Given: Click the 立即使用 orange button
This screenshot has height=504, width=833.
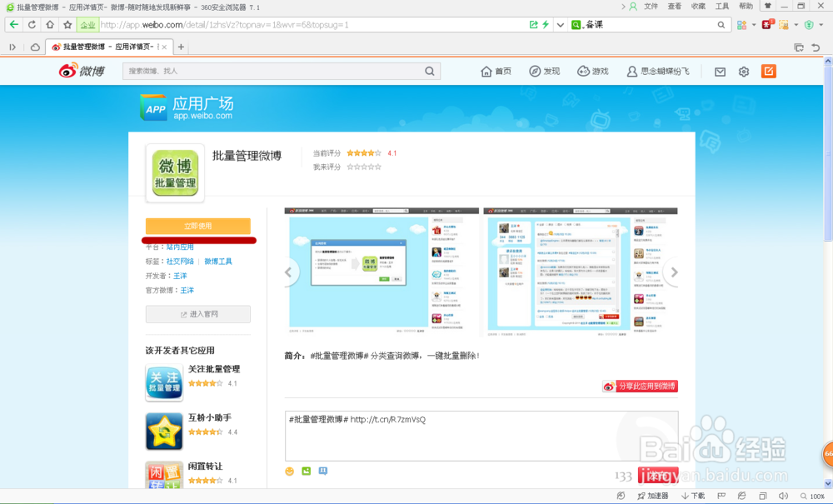Looking at the screenshot, I should pos(198,226).
